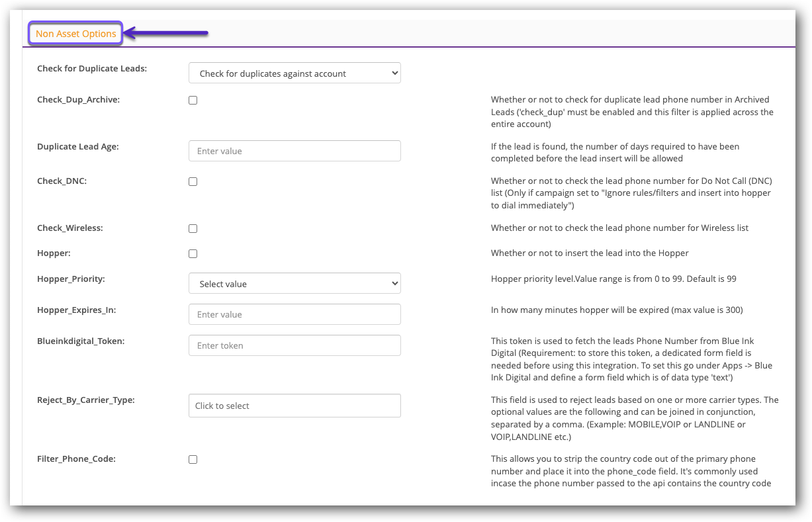Switch to the Non Asset Options tab
Screen dimensions: 812x522
(75, 32)
